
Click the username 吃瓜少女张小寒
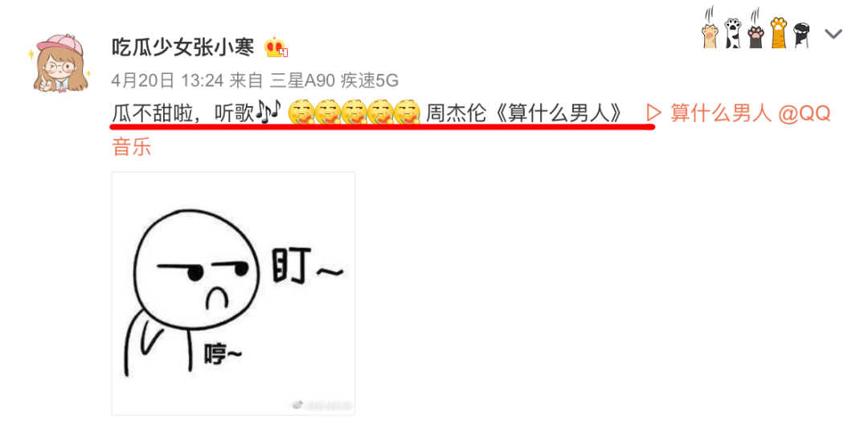click(183, 48)
